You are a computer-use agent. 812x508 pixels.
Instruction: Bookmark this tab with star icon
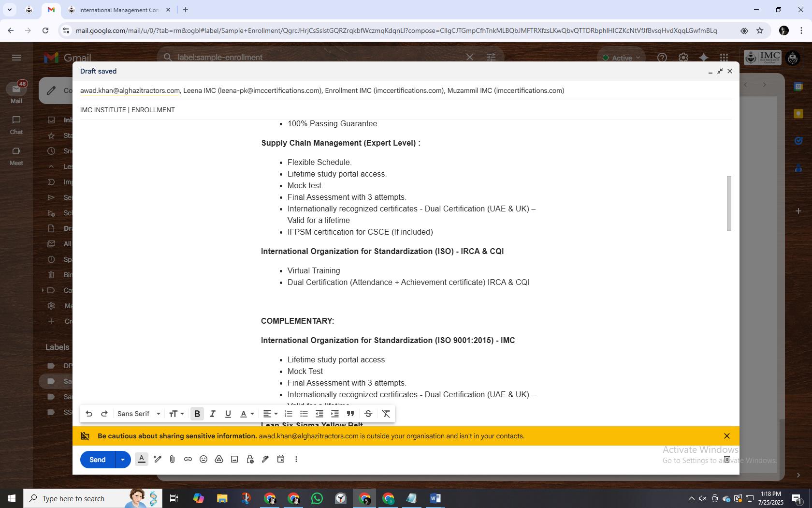[760, 30]
